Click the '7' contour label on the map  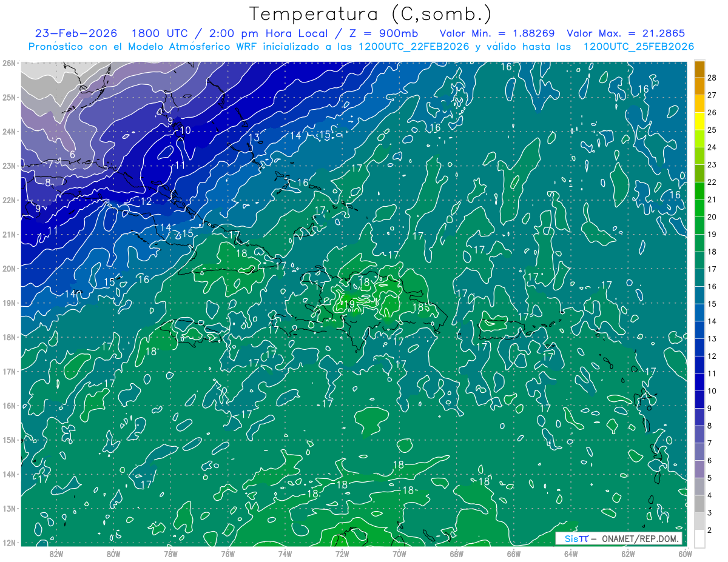tap(51, 164)
